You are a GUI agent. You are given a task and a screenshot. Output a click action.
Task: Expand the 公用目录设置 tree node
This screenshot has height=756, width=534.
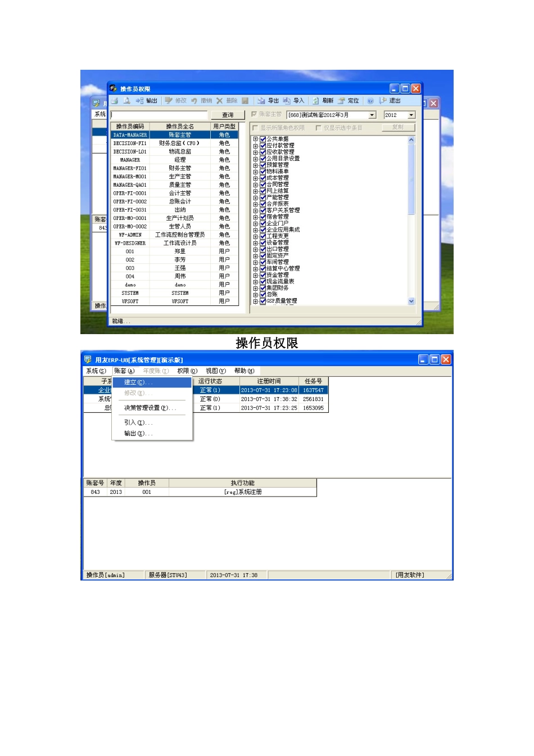point(255,159)
